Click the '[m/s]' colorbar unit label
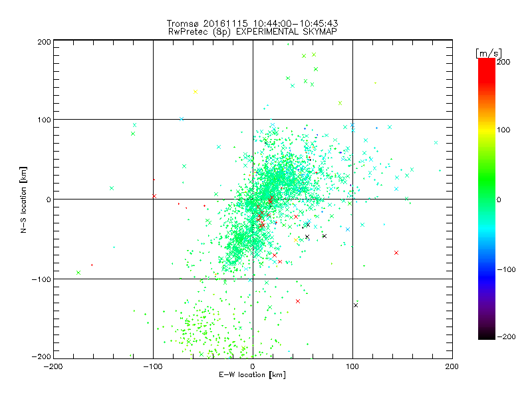532x399 pixels. [489, 53]
